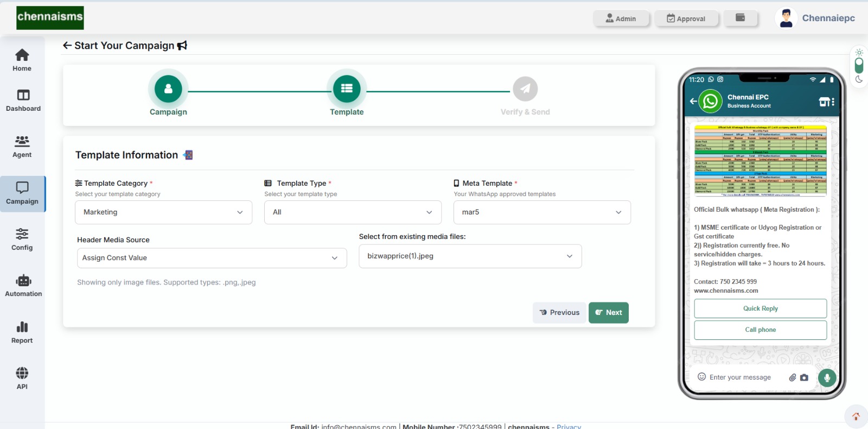The image size is (868, 429).
Task: Open Automation in the sidebar
Action: pyautogui.click(x=23, y=286)
